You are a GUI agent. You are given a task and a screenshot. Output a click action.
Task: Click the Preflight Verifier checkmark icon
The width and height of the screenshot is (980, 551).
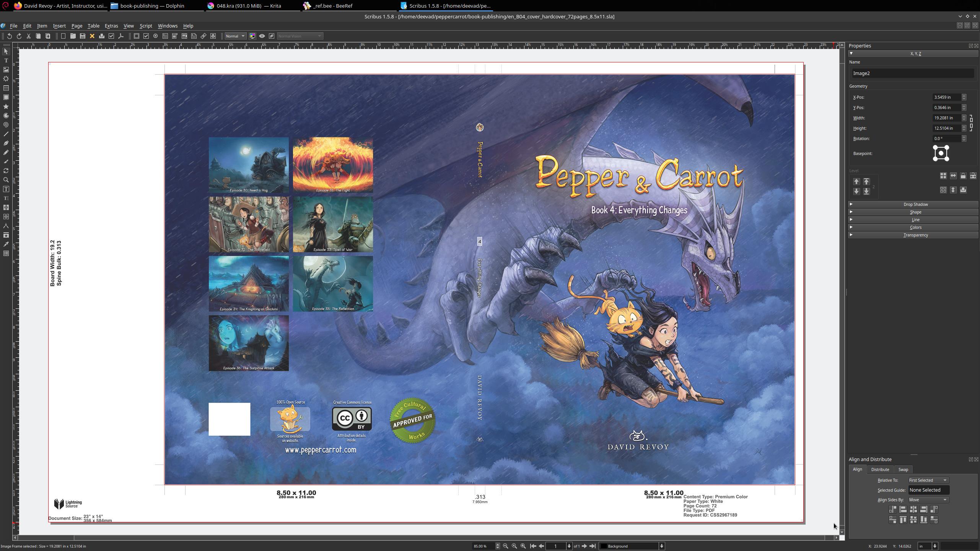111,36
